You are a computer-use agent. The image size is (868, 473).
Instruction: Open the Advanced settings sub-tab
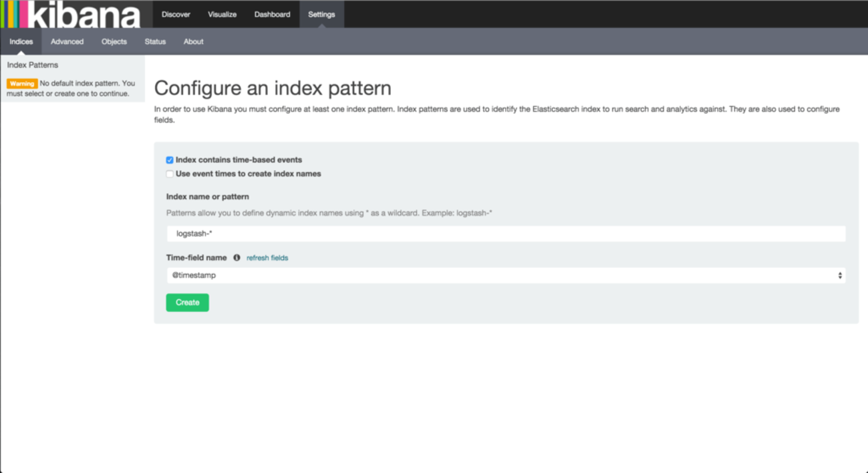click(x=67, y=41)
